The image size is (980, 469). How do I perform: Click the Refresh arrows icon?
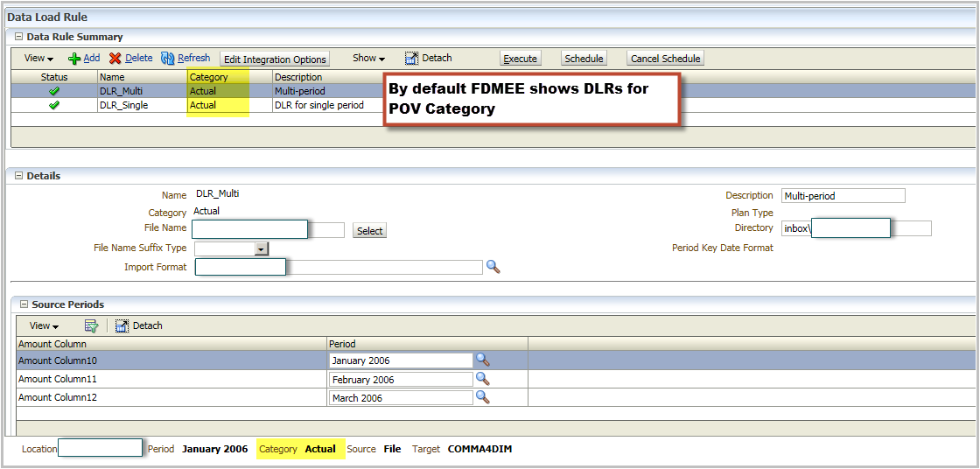(167, 58)
